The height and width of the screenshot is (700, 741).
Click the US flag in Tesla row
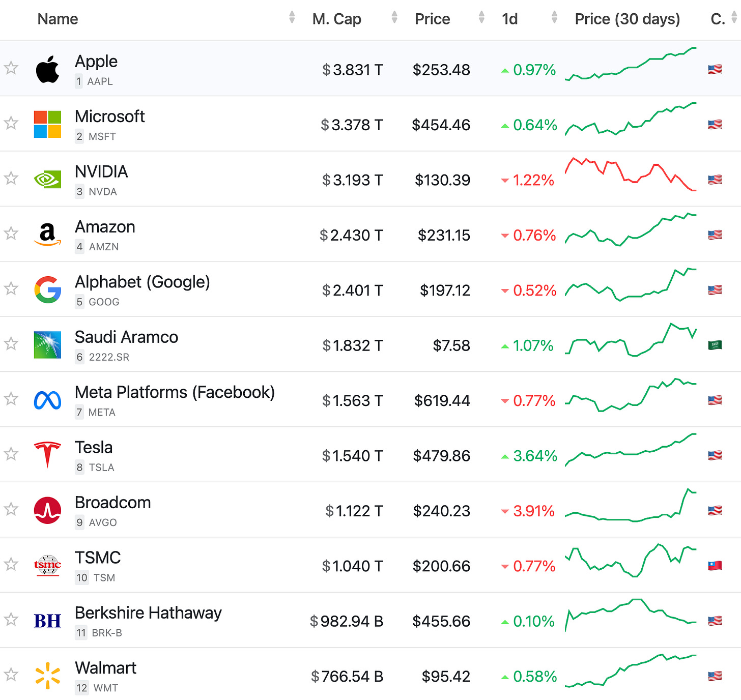pyautogui.click(x=715, y=455)
